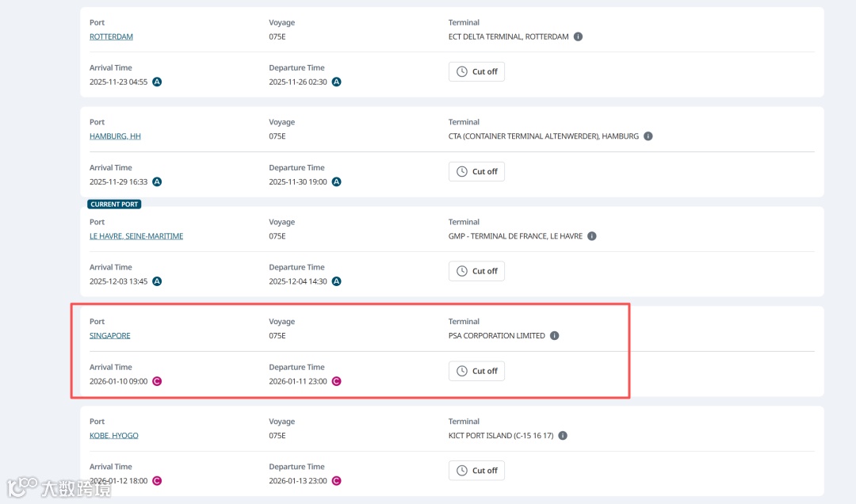Image resolution: width=856 pixels, height=504 pixels.
Task: Show Cut off details for Hamburg
Action: pos(476,172)
